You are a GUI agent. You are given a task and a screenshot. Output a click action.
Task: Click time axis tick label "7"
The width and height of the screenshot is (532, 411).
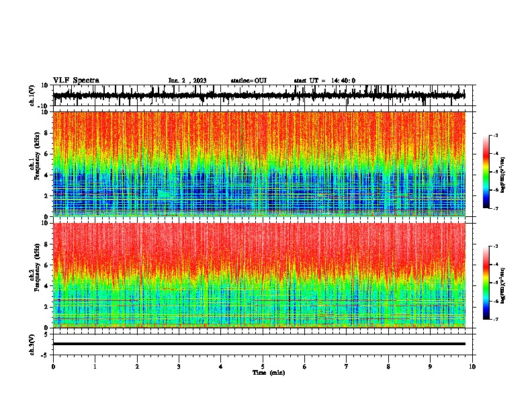point(347,366)
